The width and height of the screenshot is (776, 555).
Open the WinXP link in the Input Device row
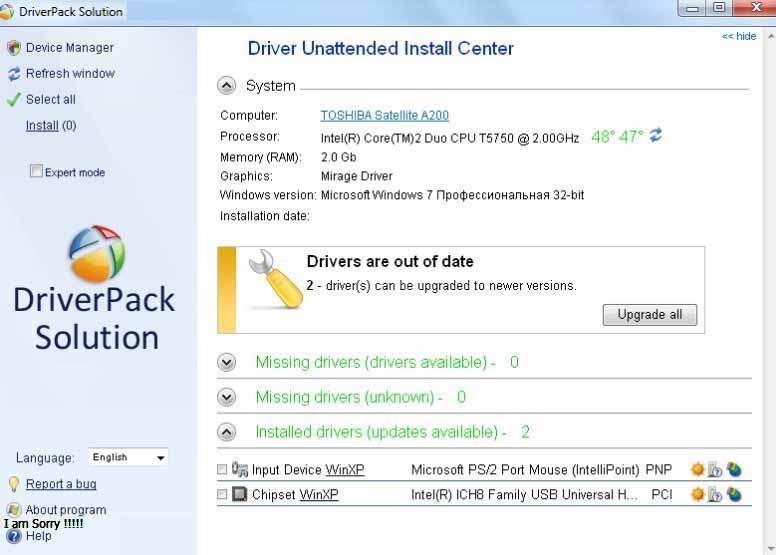tap(345, 469)
